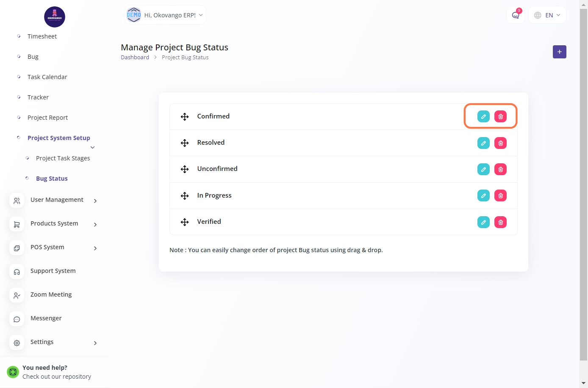Click the Dashboard breadcrumb link
The height and width of the screenshot is (388, 588).
point(135,58)
